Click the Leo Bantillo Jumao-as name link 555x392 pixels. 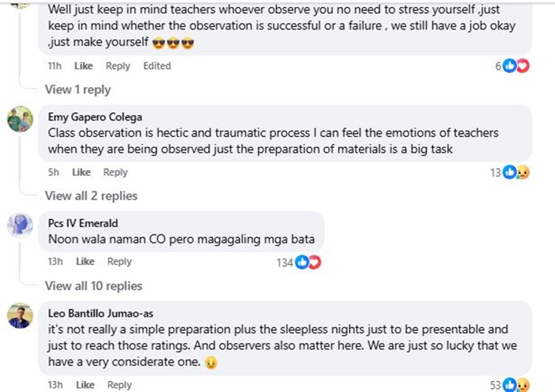click(101, 313)
